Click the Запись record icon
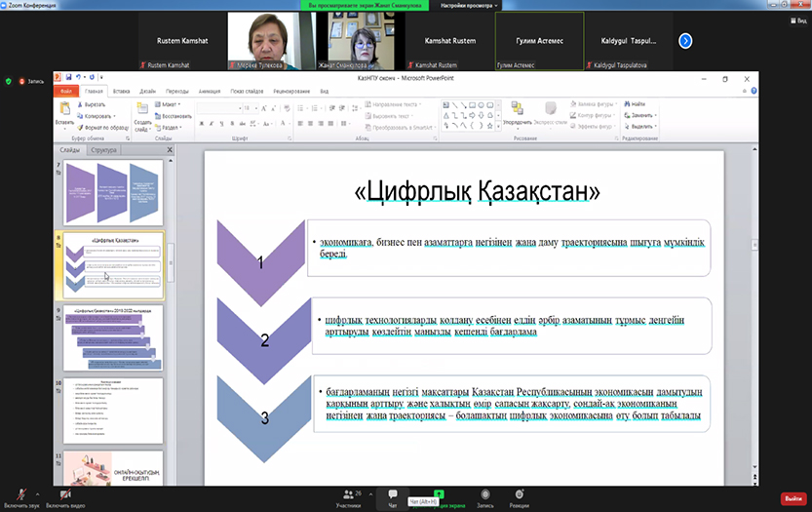Viewport: 812px width, 512px height. pos(484,497)
